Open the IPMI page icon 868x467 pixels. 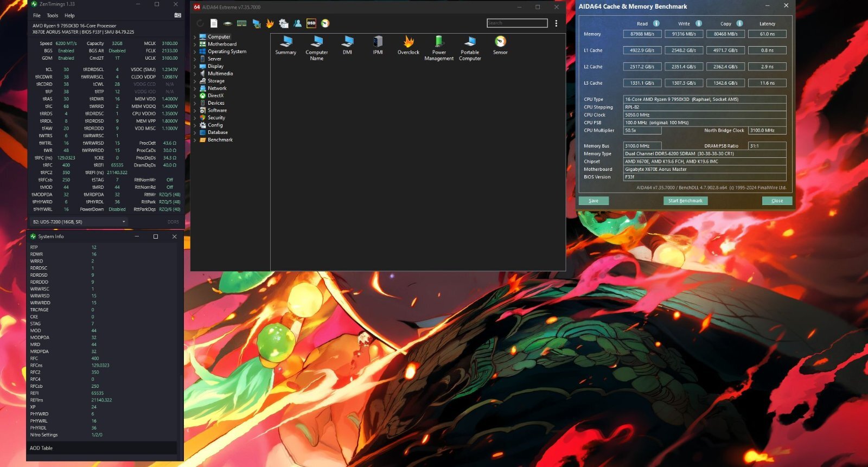(378, 46)
